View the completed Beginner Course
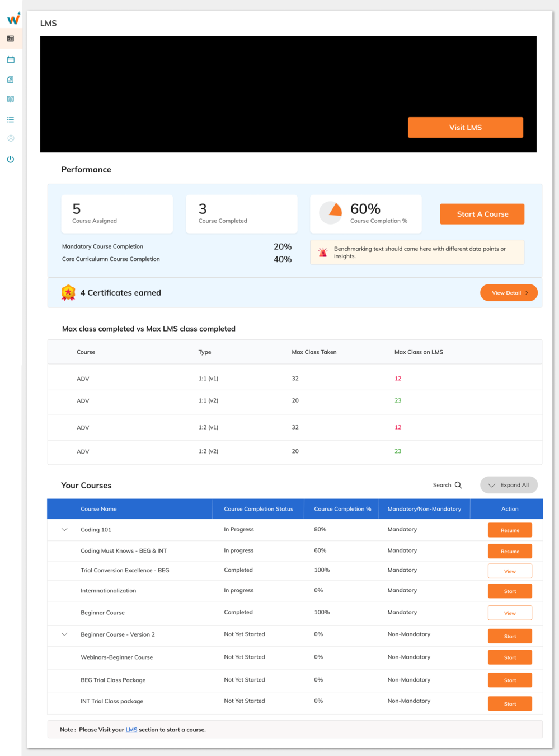 tap(510, 613)
